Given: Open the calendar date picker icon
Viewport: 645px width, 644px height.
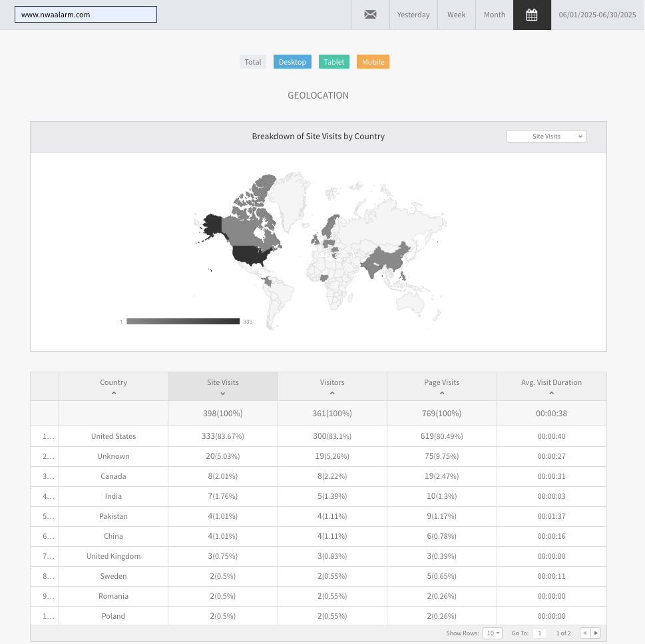Looking at the screenshot, I should [531, 15].
